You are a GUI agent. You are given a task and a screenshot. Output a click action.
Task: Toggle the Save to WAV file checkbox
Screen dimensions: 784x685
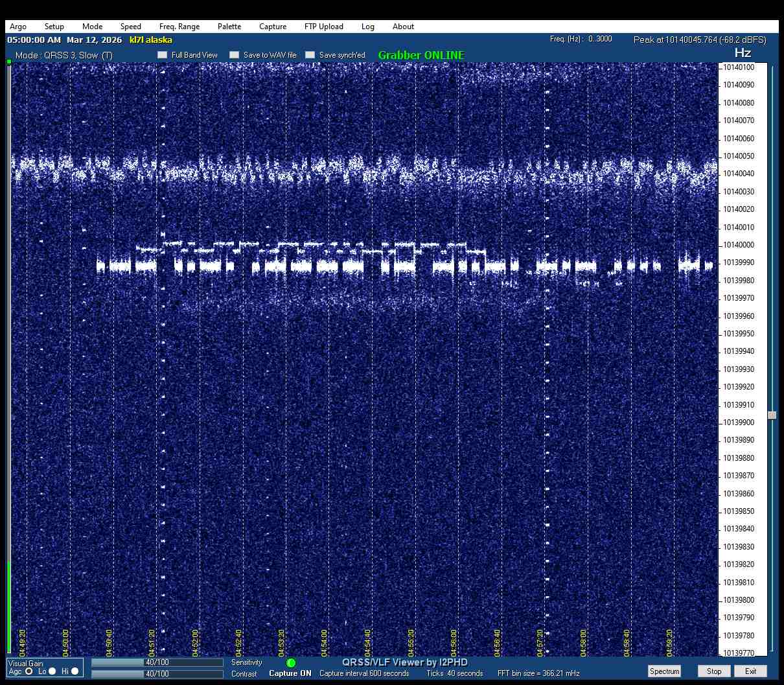tap(235, 55)
